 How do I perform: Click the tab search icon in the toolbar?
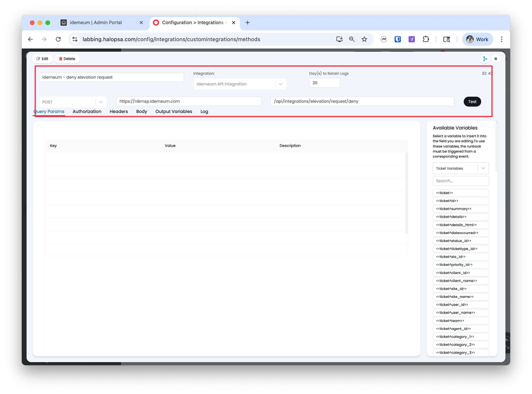pos(447,39)
